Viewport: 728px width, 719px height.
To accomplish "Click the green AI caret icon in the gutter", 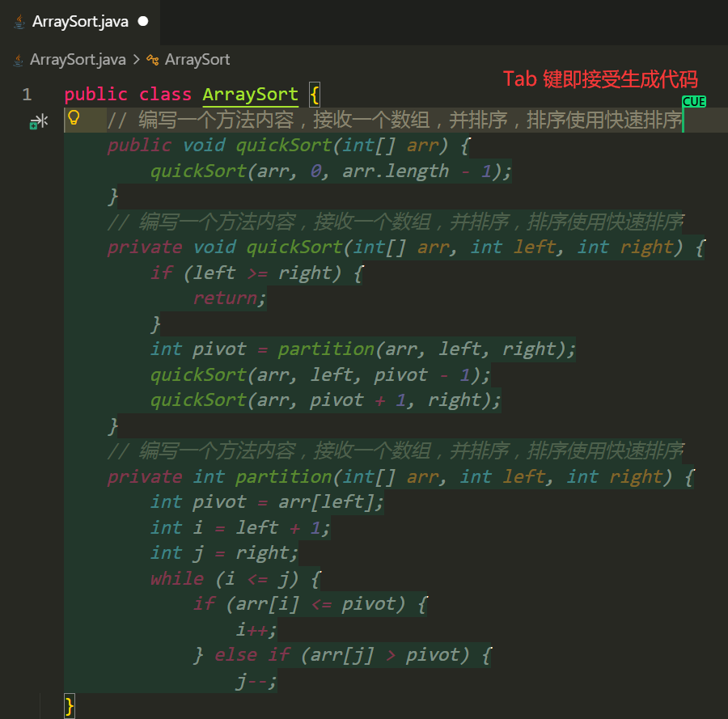I will point(37,120).
